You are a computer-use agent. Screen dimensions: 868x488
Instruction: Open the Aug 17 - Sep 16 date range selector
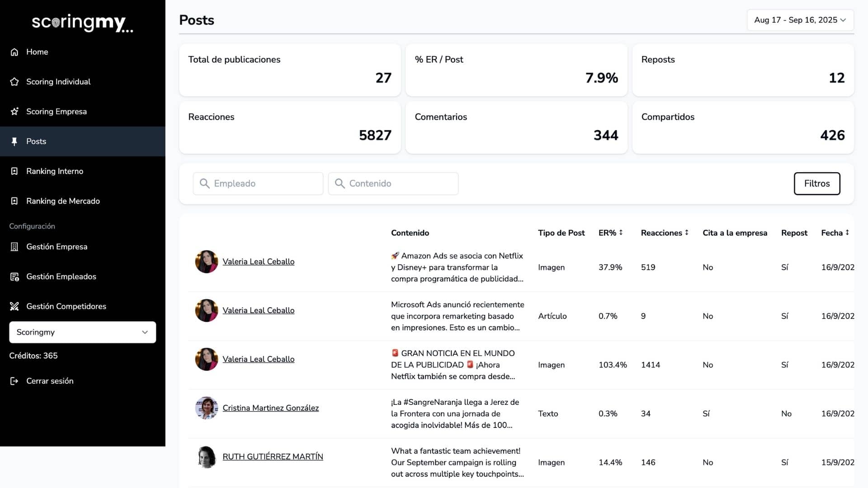(x=799, y=20)
